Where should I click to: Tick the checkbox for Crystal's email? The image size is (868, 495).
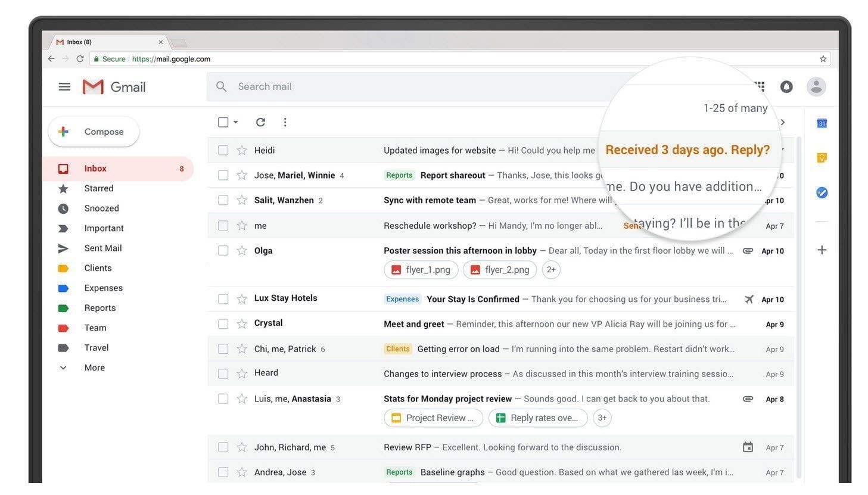click(223, 324)
